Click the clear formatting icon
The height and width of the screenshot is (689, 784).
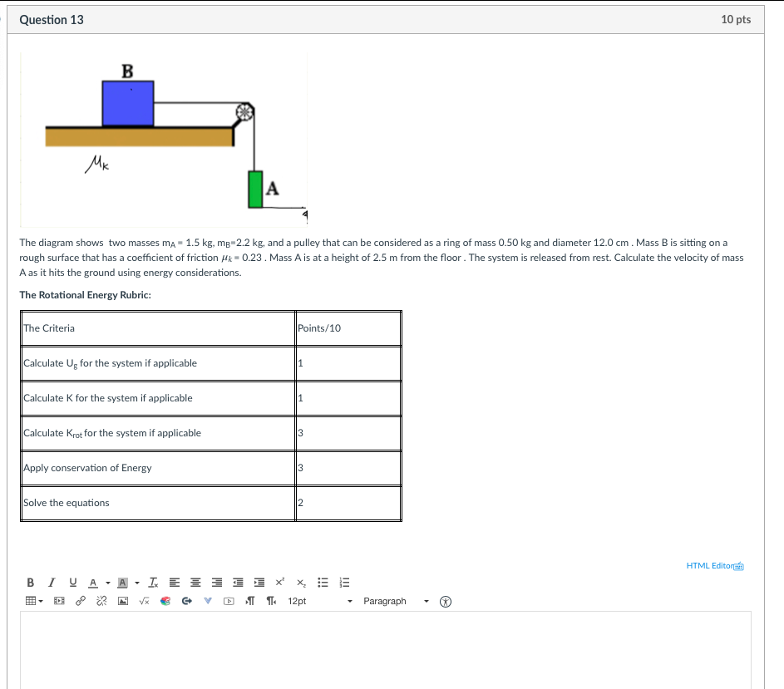click(x=154, y=583)
